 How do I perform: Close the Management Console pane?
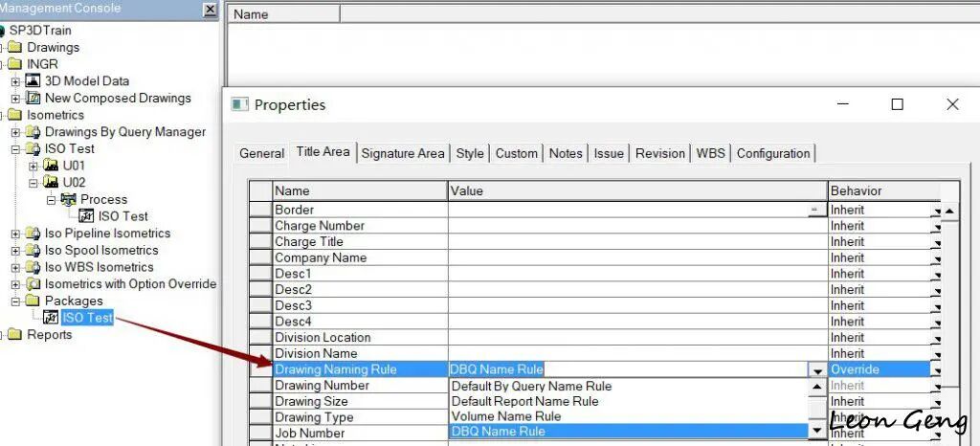coord(211,10)
